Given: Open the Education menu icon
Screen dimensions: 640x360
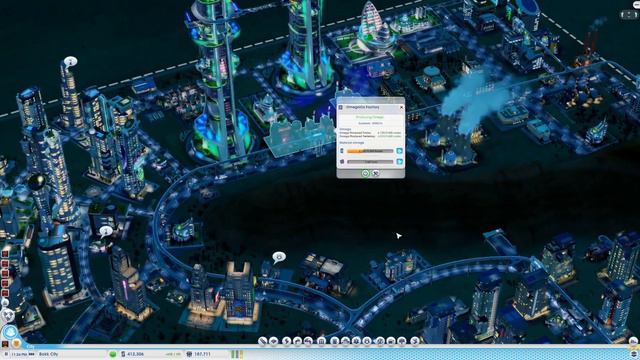Looking at the screenshot, I should click(x=380, y=342).
